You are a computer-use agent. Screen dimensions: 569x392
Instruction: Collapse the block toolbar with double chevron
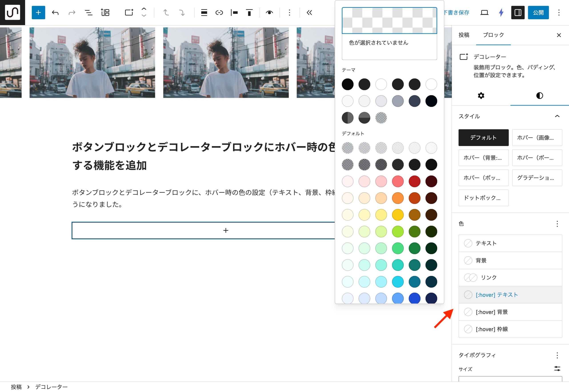coord(309,12)
